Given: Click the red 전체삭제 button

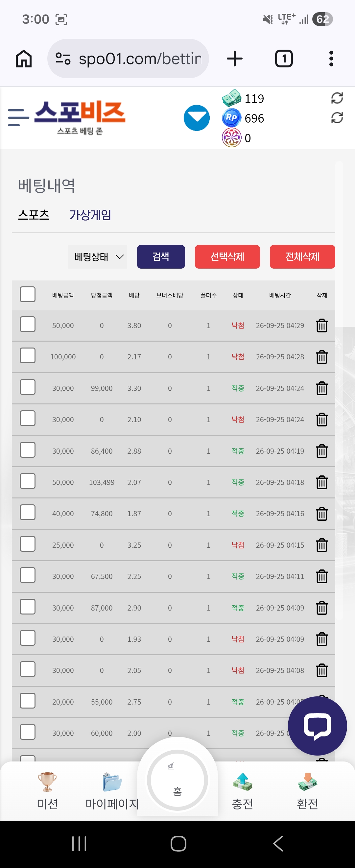Looking at the screenshot, I should coord(302,257).
